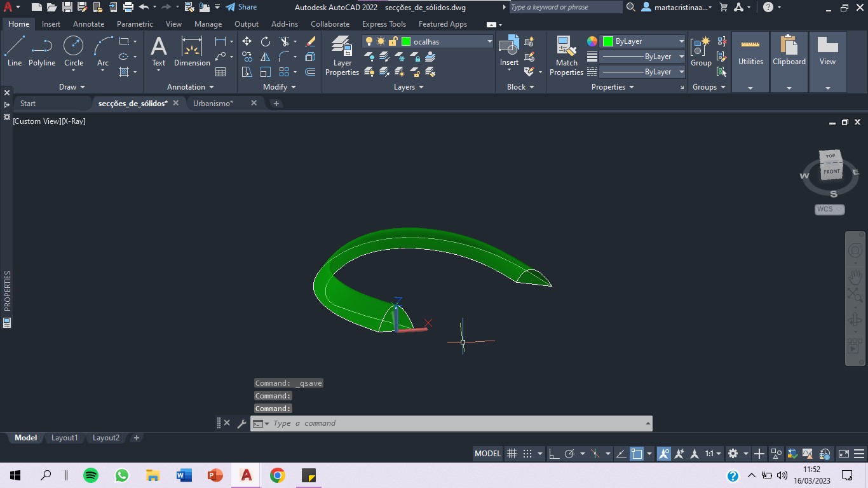Image resolution: width=868 pixels, height=488 pixels.
Task: Select the Polyline tool
Action: 42,51
